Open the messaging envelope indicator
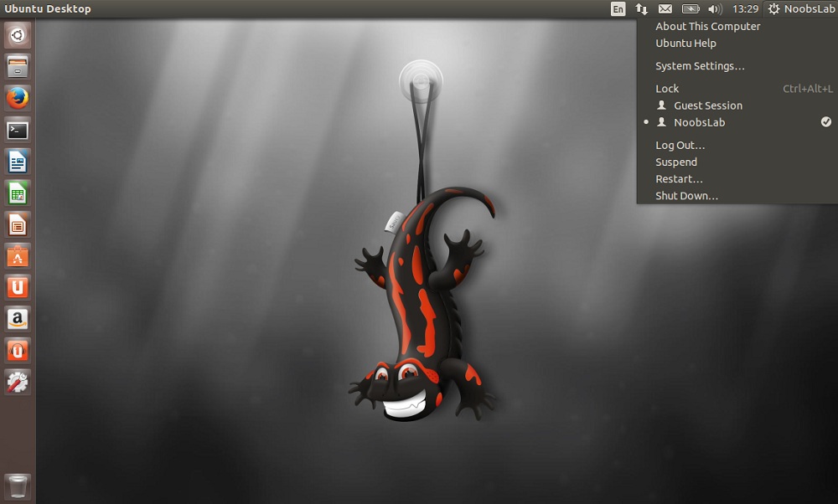Image resolution: width=838 pixels, height=504 pixels. point(665,8)
